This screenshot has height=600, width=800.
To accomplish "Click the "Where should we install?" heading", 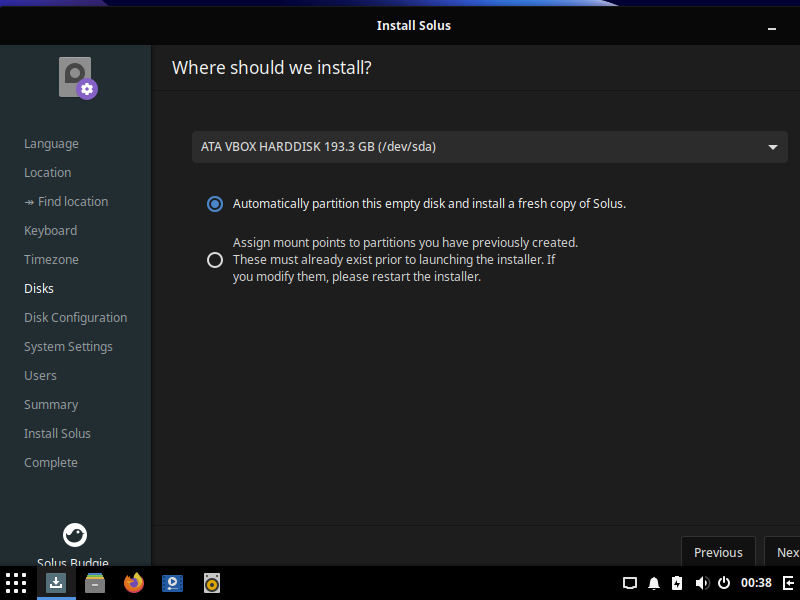I will [271, 67].
